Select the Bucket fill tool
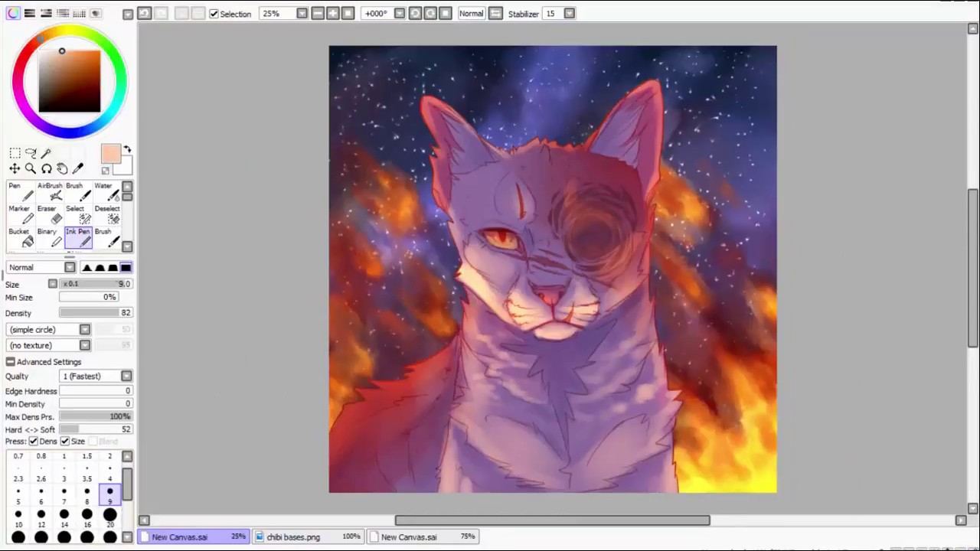980x551 pixels. click(19, 238)
